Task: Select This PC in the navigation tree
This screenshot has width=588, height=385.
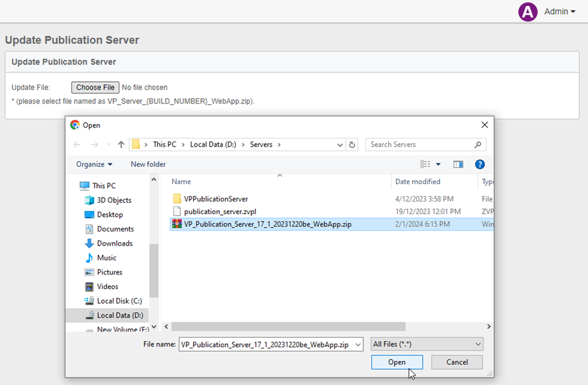Action: click(x=104, y=185)
